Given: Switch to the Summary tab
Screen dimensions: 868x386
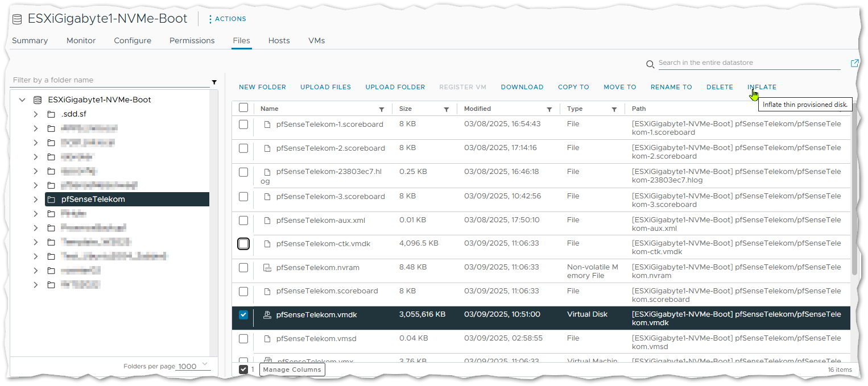Looking at the screenshot, I should coord(30,41).
